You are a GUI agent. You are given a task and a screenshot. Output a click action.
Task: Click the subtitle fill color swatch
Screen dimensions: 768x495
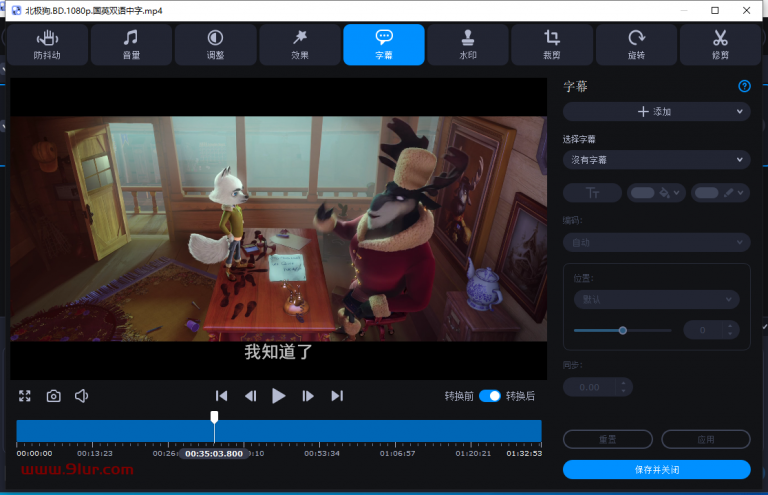click(642, 193)
